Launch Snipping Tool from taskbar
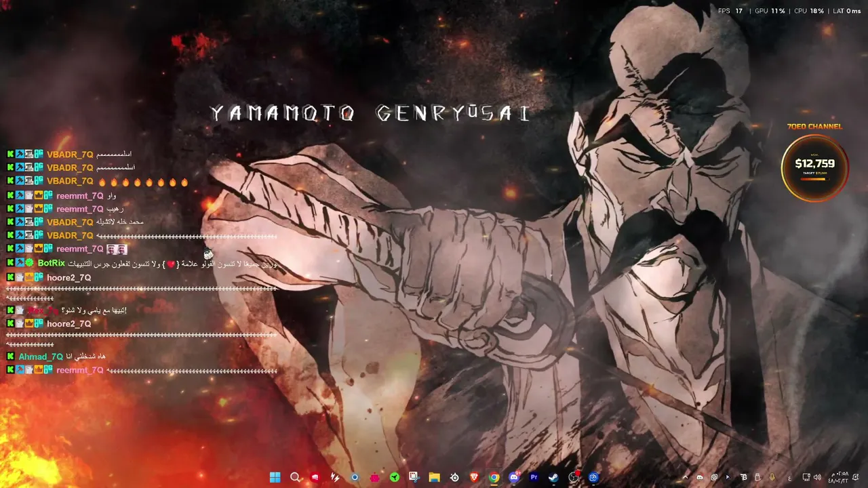Image resolution: width=868 pixels, height=488 pixels. coord(414,477)
